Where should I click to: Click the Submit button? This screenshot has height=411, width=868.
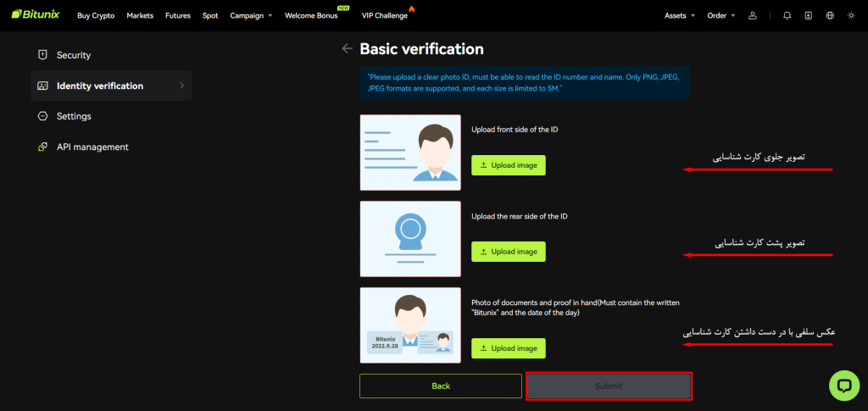point(609,386)
